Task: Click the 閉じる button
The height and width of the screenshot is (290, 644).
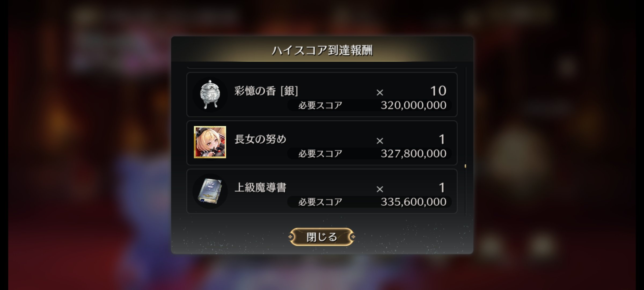Action: tap(322, 237)
